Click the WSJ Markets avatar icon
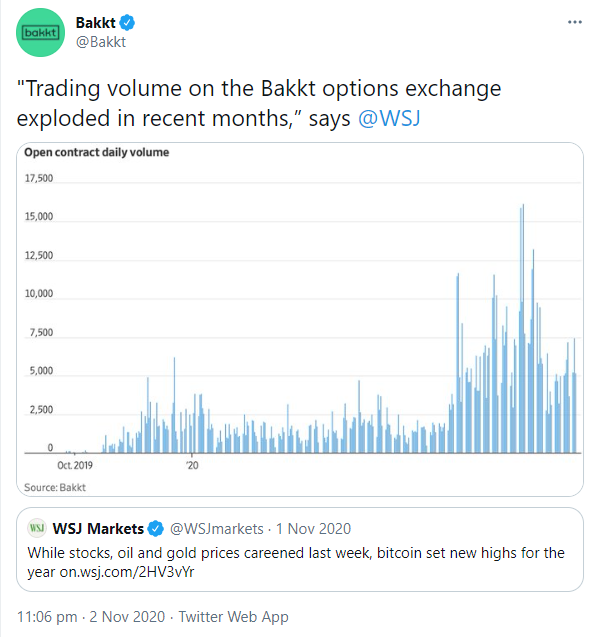This screenshot has height=637, width=598. coord(37,528)
